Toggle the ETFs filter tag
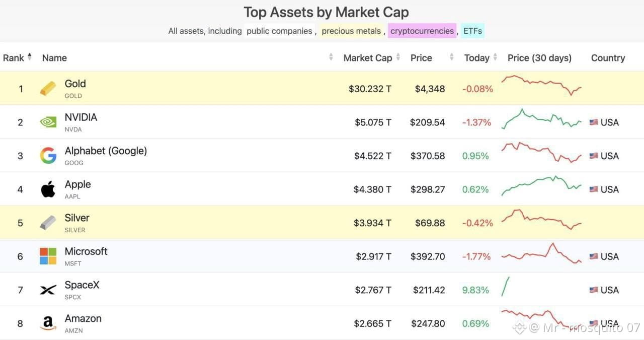Viewport: 644px width, 340px height. coord(472,31)
